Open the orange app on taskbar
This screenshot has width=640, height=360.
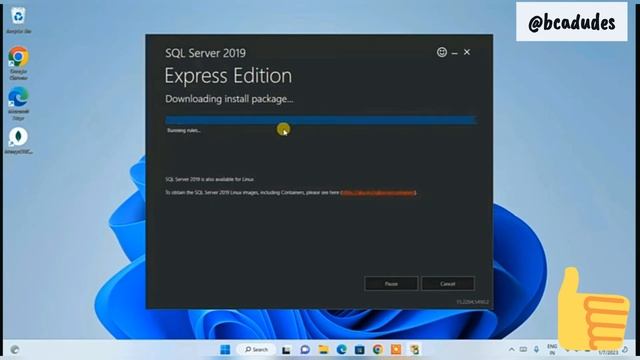click(x=396, y=349)
